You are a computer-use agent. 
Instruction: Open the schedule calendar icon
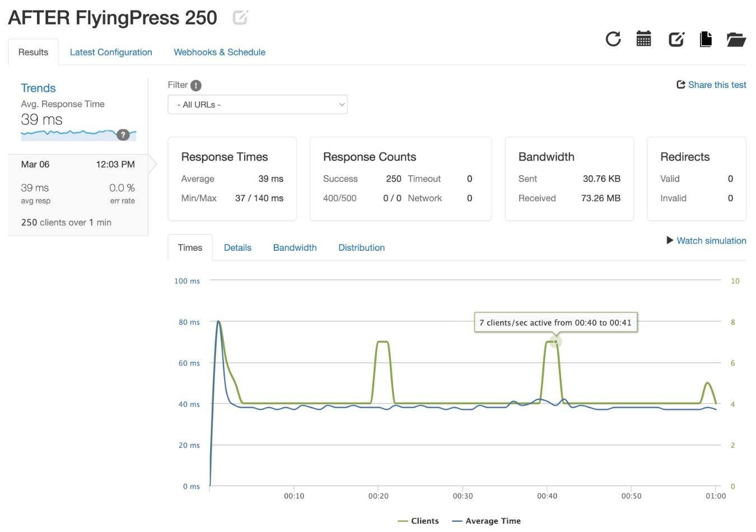tap(644, 39)
